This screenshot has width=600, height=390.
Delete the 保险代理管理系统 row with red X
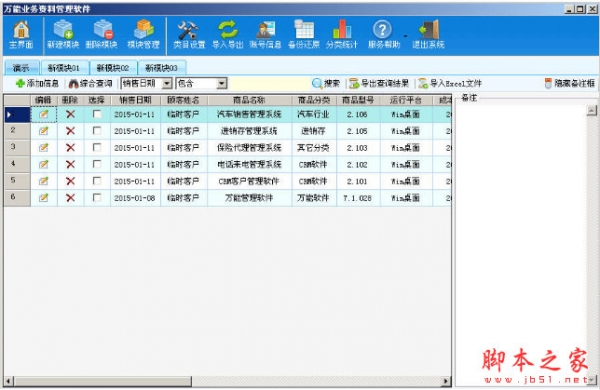click(x=70, y=148)
